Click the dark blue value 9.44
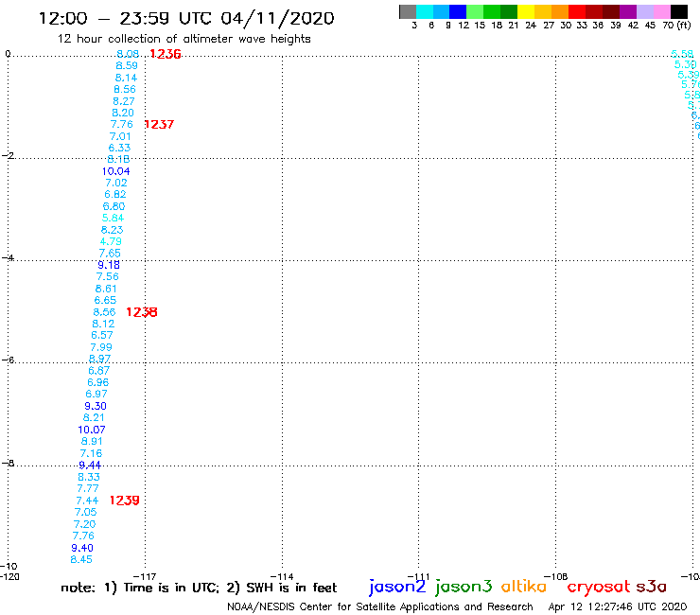700x615 pixels. click(90, 465)
